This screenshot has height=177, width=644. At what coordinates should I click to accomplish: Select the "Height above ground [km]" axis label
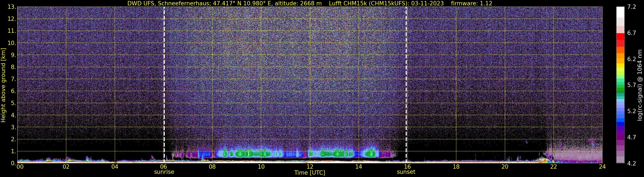pos(3,85)
